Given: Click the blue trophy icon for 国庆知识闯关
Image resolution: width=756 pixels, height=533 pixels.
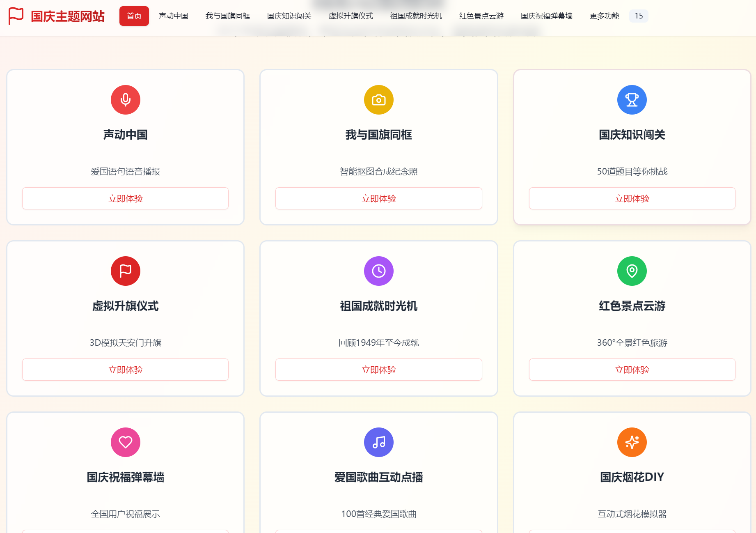Looking at the screenshot, I should click(x=632, y=100).
